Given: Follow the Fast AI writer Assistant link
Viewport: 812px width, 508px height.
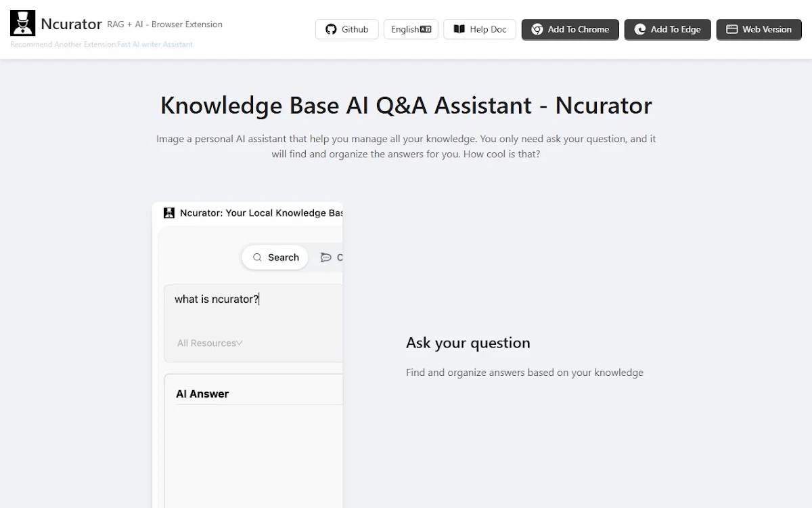Looking at the screenshot, I should (155, 44).
